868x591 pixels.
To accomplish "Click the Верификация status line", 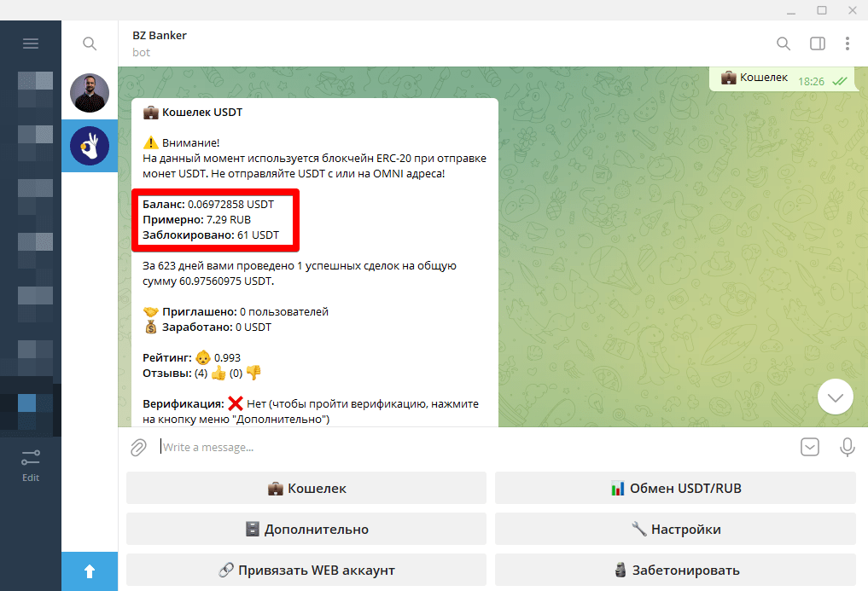I will [311, 411].
